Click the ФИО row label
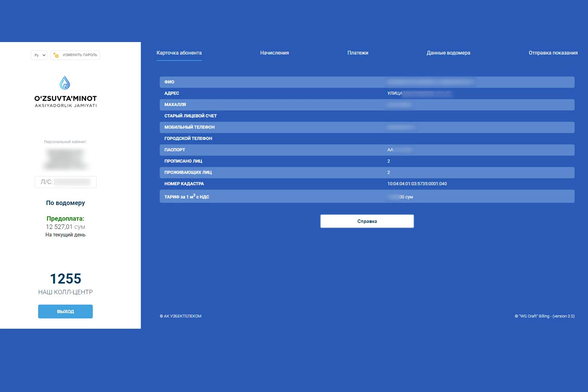Screen dimensions: 588x392 [169, 82]
